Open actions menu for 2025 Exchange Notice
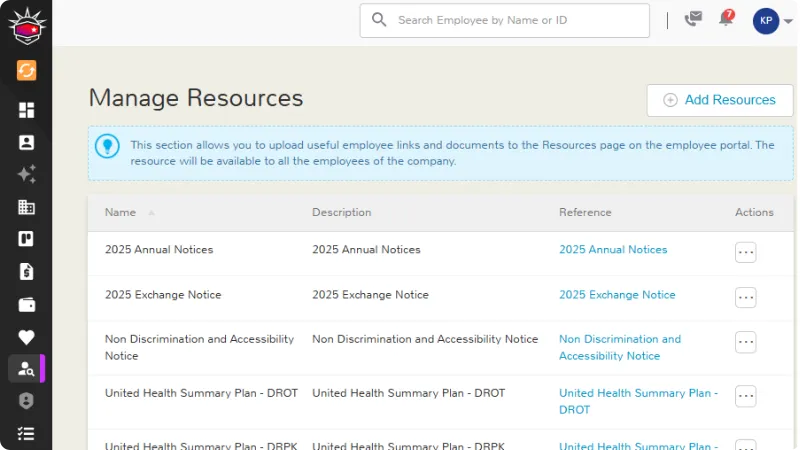800x450 pixels. point(745,297)
